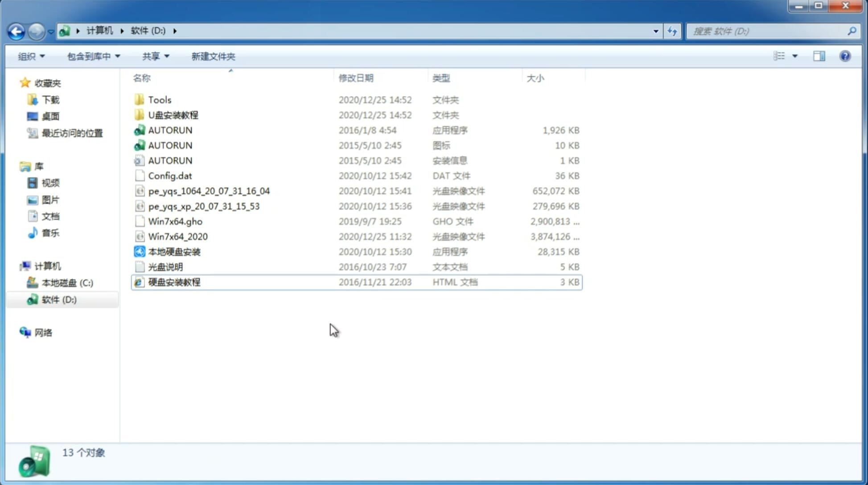The height and width of the screenshot is (485, 868).
Task: Click the view options dropdown arrow
Action: click(x=795, y=55)
